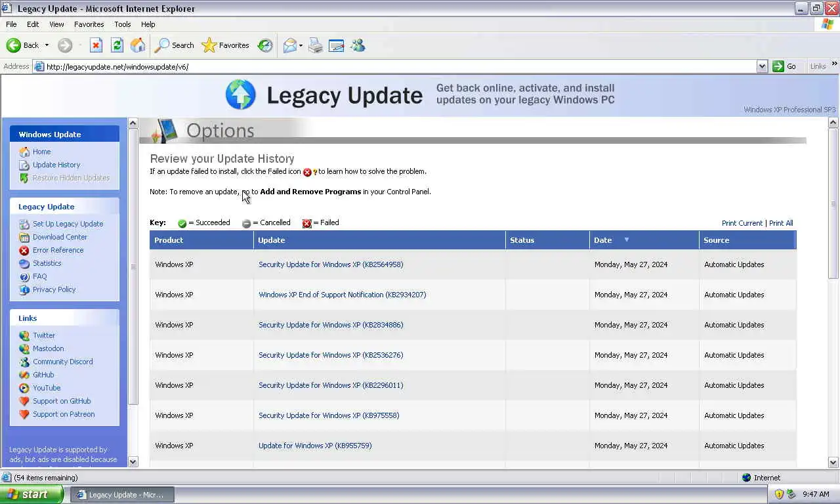Open the Search toolbar button
Viewport: 840px width, 504px height.
pos(174,45)
